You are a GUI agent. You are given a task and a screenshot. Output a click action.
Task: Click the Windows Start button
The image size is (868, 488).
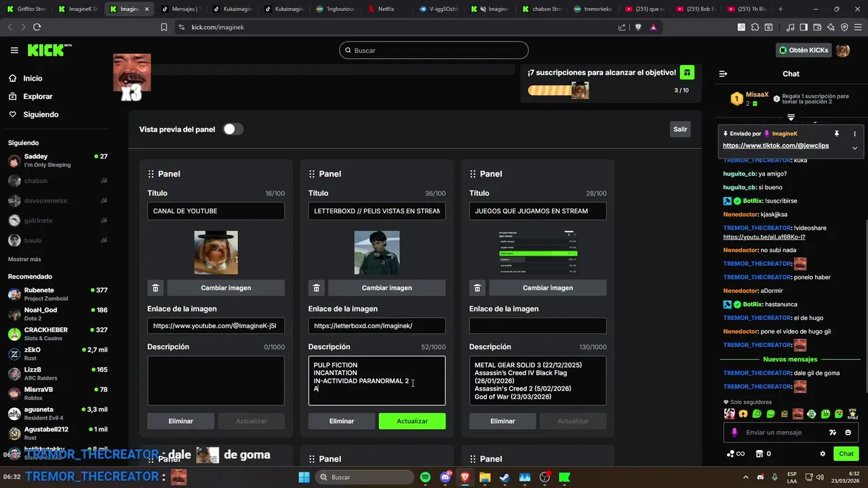coord(304,477)
